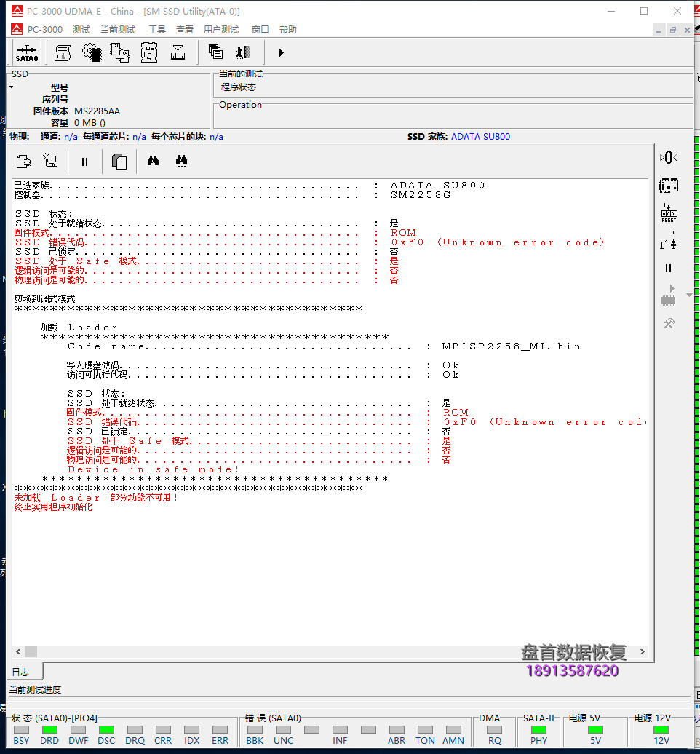Open the 当前测试 menu
This screenshot has width=700, height=754.
(118, 30)
